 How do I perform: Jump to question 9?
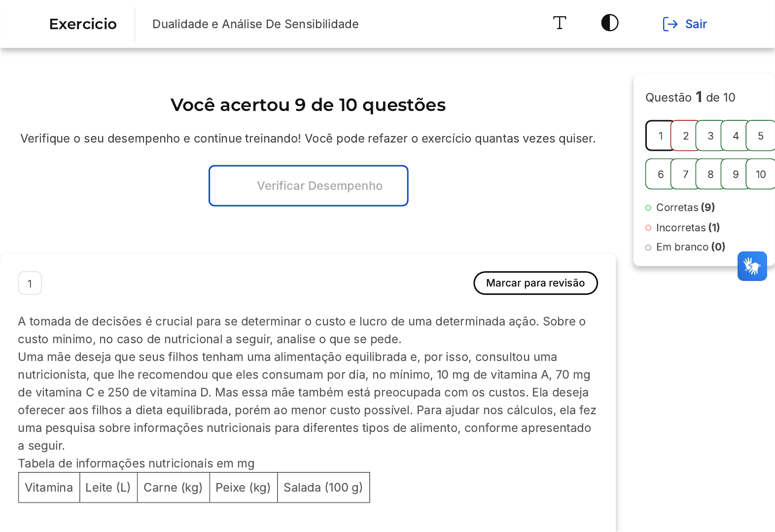pyautogui.click(x=736, y=174)
